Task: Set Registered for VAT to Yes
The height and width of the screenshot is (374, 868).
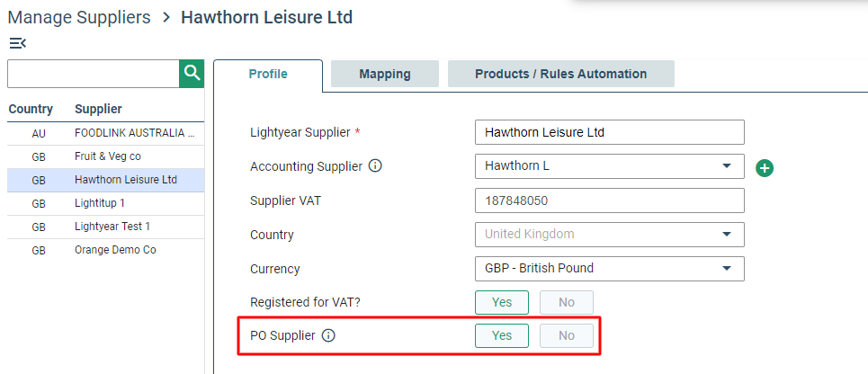Action: (x=502, y=303)
